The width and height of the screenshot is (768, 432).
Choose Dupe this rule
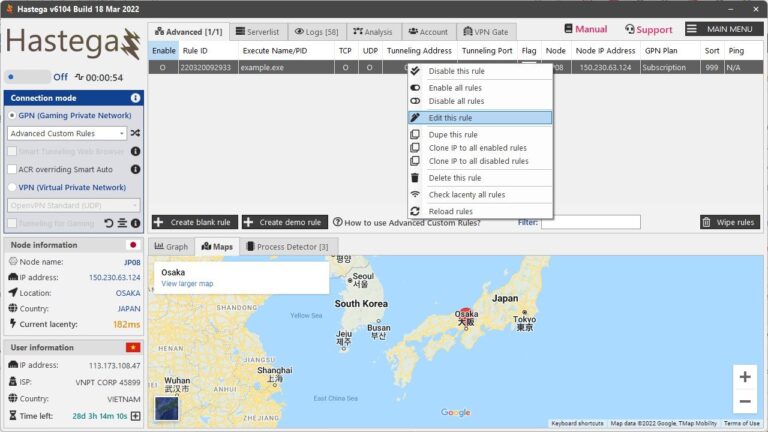pos(480,134)
